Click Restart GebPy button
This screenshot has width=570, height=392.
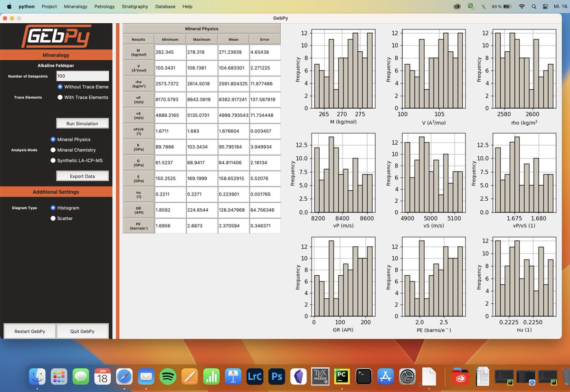click(x=29, y=331)
